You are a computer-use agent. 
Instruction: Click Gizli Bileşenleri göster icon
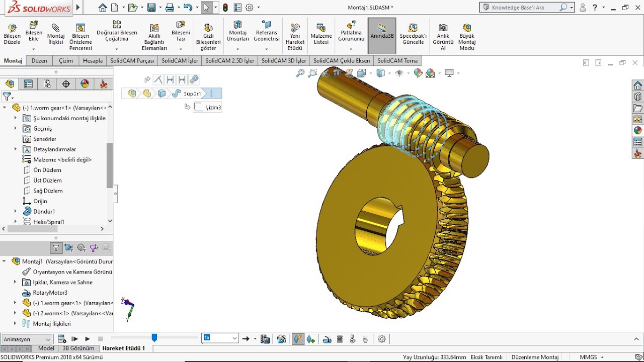click(x=208, y=28)
